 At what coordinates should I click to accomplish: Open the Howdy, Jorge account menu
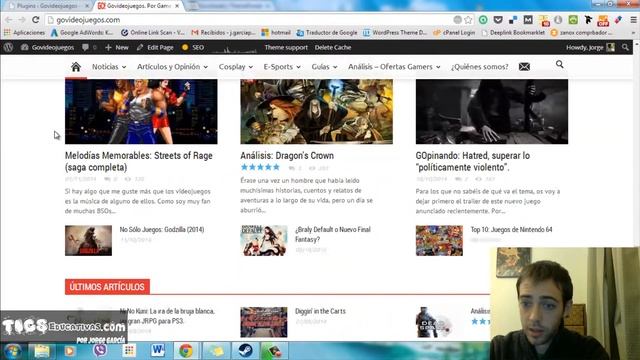(590, 47)
